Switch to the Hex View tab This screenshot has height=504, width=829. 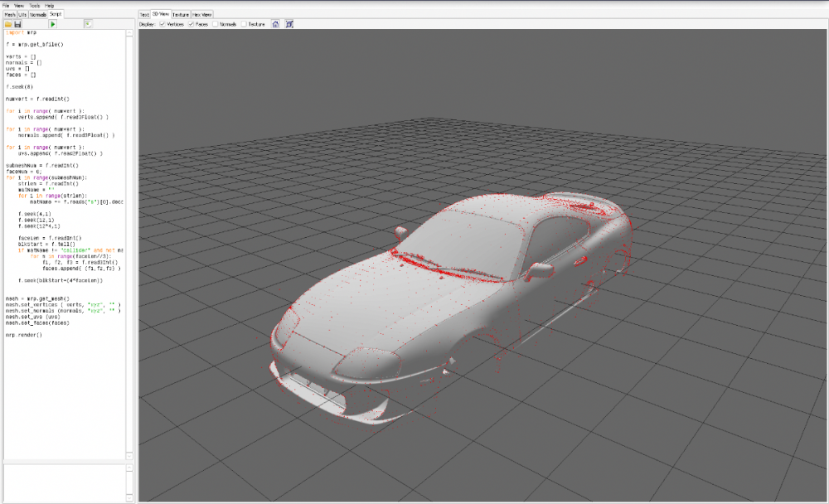pos(202,14)
